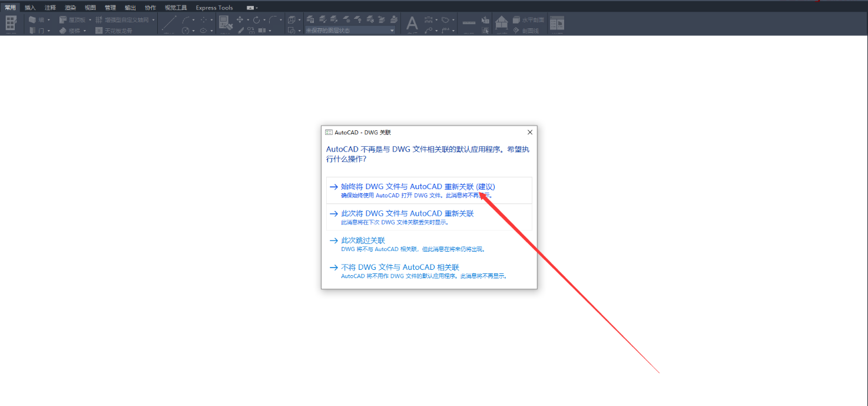
Task: Select the 墙 (wall) tool
Action: pos(37,19)
